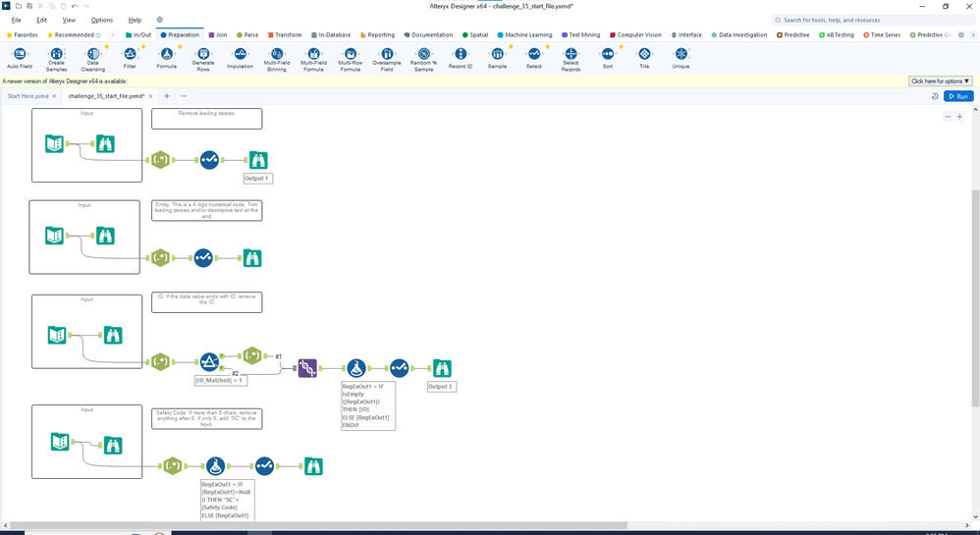Run the workflow with Run button
980x535 pixels.
coord(958,96)
